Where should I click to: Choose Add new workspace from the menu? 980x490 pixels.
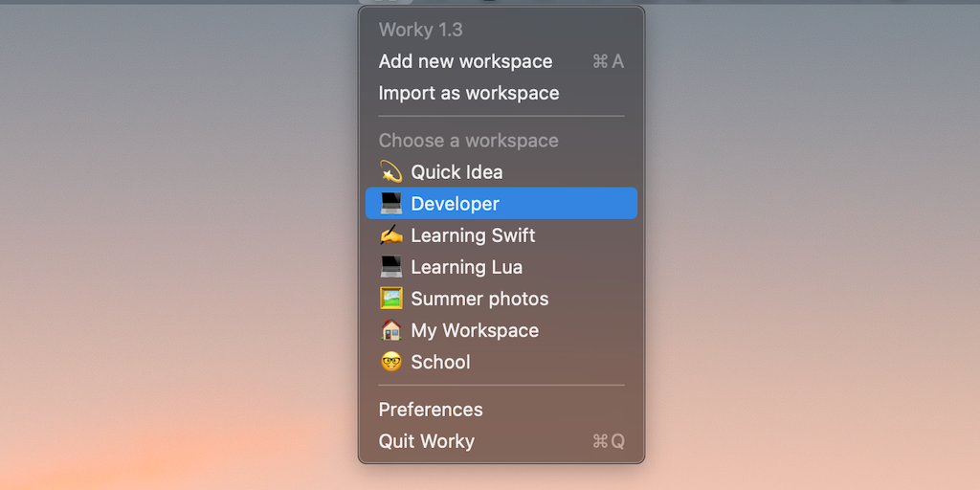465,61
